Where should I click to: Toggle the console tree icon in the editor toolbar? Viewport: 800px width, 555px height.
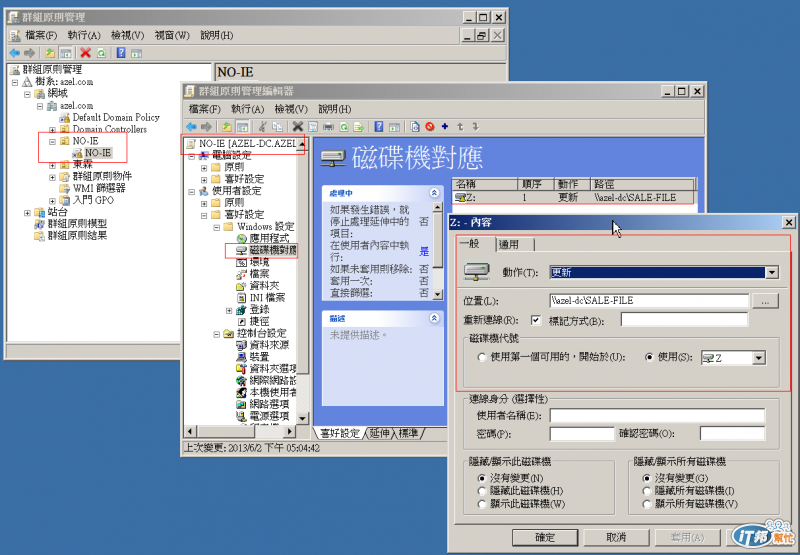point(242,127)
